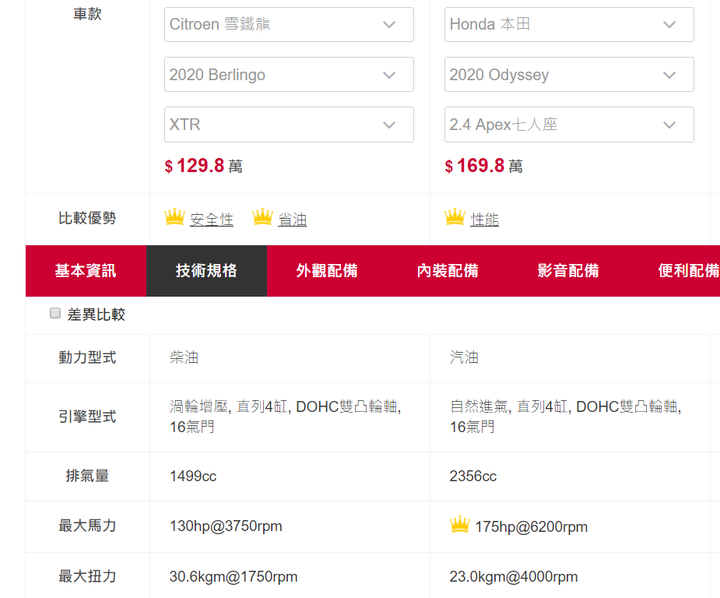Click the 1499cc displacement value
The width and height of the screenshot is (720, 598).
193,476
